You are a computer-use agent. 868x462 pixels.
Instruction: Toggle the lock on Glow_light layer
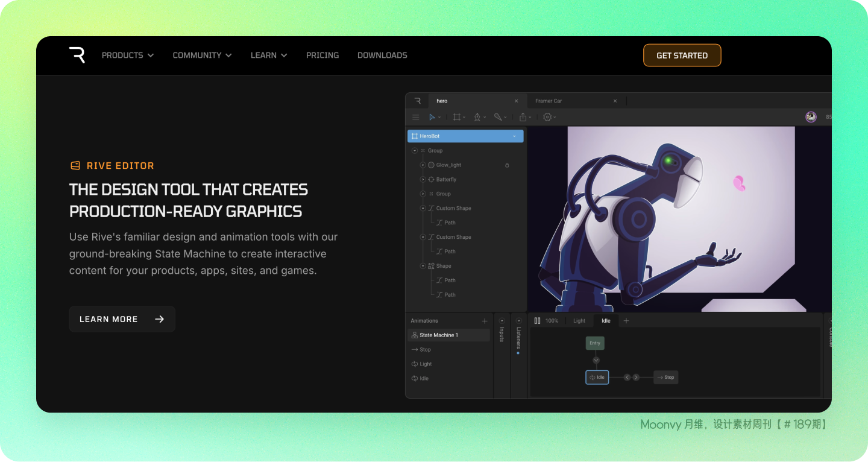pos(507,165)
